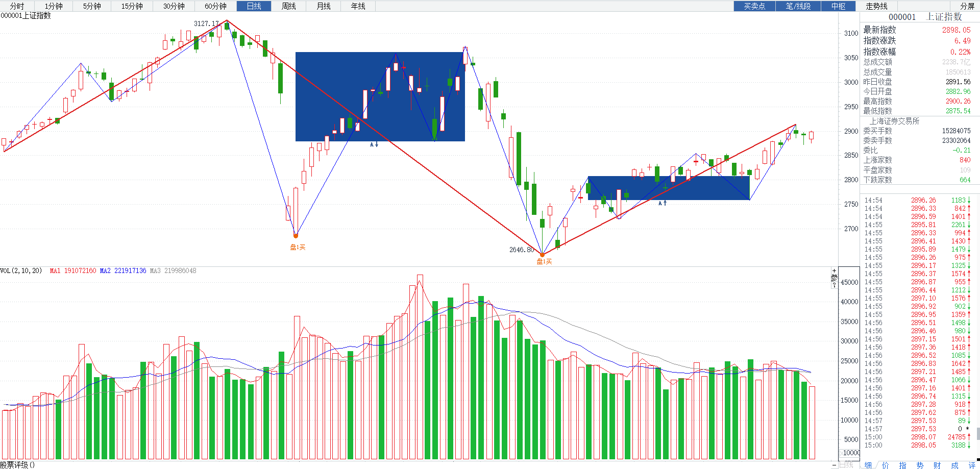Open the 势 trend tab at bottom
The image size is (980, 469).
click(920, 465)
